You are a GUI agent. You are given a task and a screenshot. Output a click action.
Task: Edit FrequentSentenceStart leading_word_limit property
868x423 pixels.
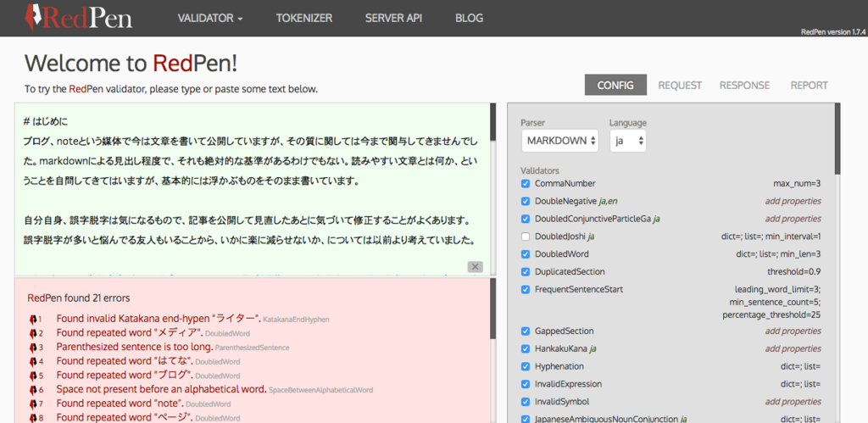tap(771, 303)
